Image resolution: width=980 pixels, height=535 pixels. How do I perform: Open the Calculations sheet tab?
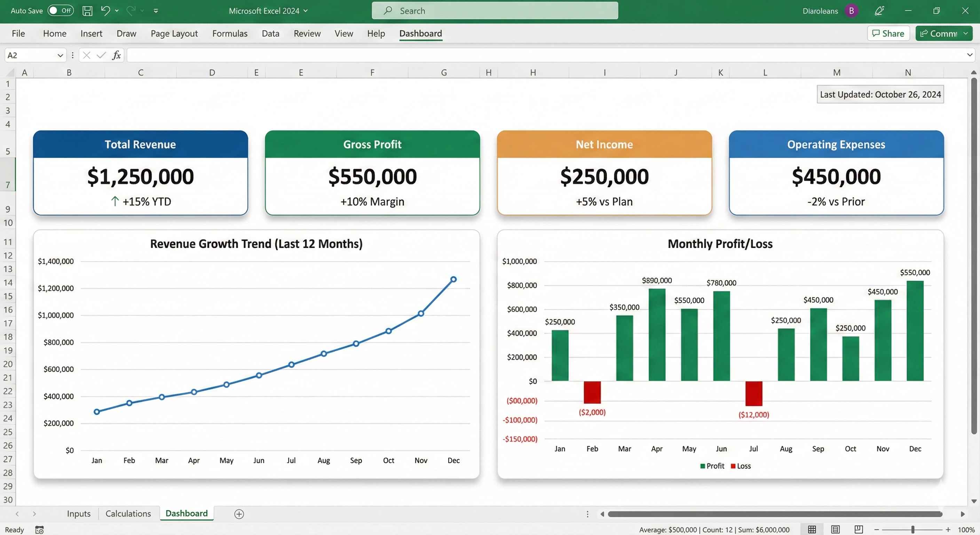click(128, 513)
